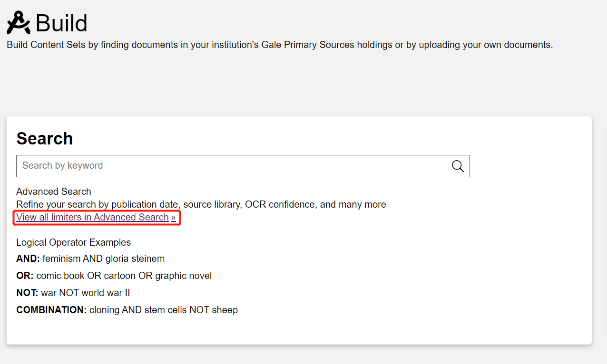Activate keyword search via the search icon

click(x=457, y=166)
